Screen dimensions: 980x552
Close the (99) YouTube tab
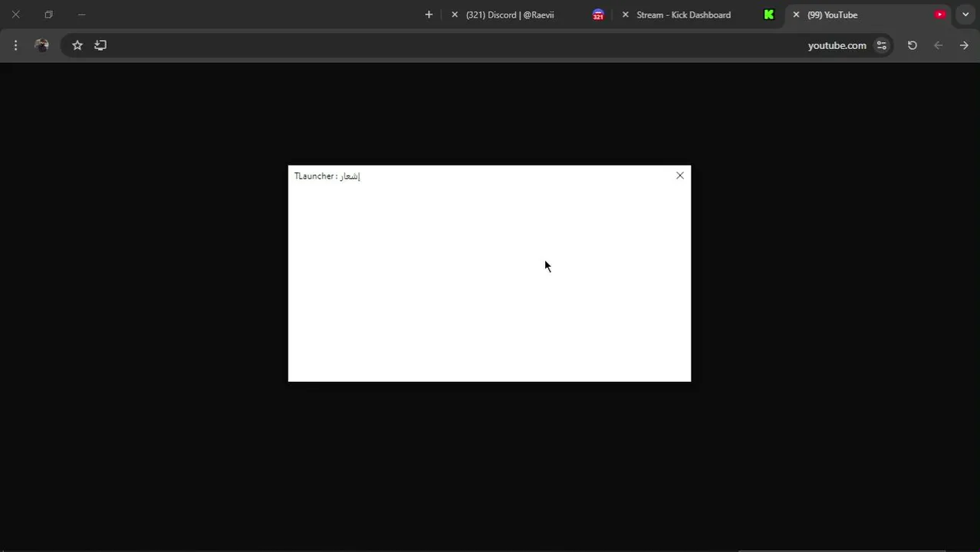pyautogui.click(x=796, y=15)
